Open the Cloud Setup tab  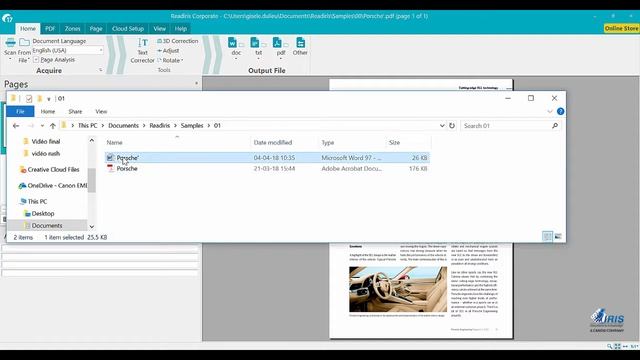128,29
